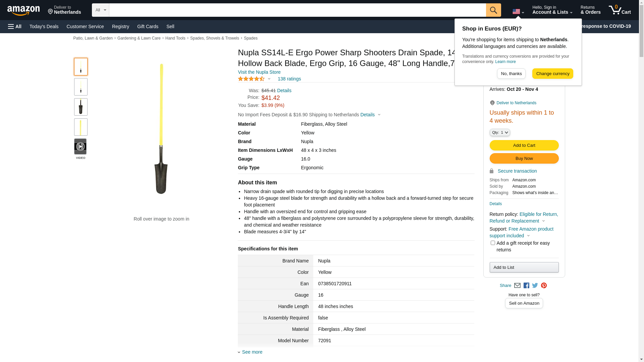Select the third product image thumbnail
Image resolution: width=644 pixels, height=362 pixels.
pos(81,107)
